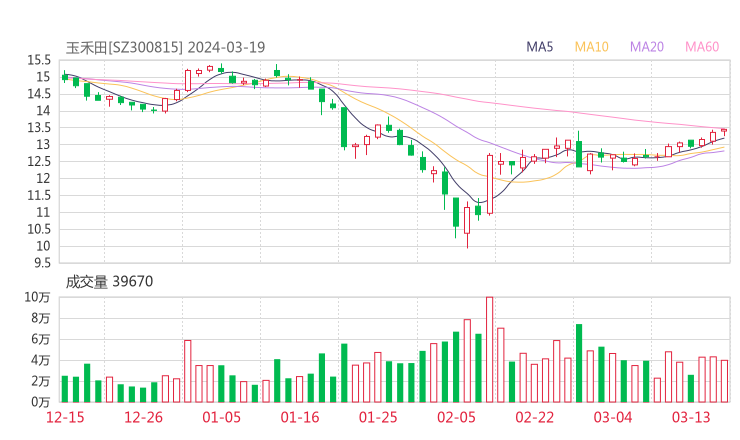Image resolution: width=740 pixels, height=440 pixels.
Task: Click the 02-05 date axis label
Action: (456, 417)
